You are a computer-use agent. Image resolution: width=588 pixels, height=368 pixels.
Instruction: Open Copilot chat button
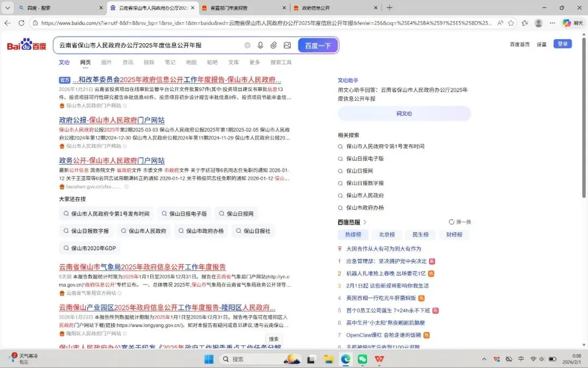point(572,23)
